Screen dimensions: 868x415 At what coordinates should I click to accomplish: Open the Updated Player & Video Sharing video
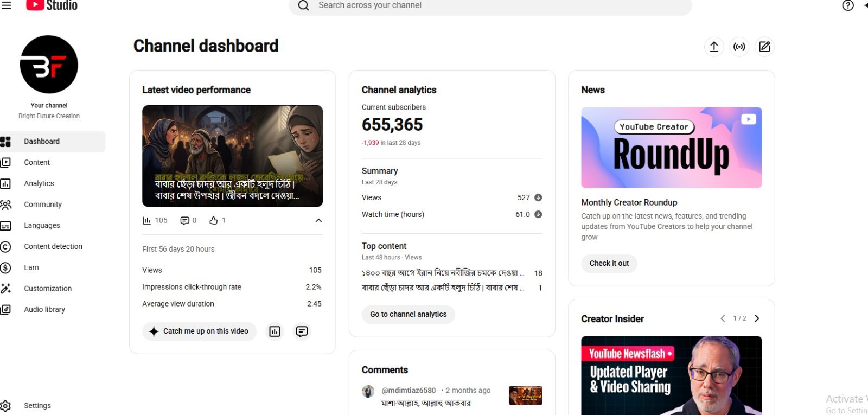[x=671, y=375]
